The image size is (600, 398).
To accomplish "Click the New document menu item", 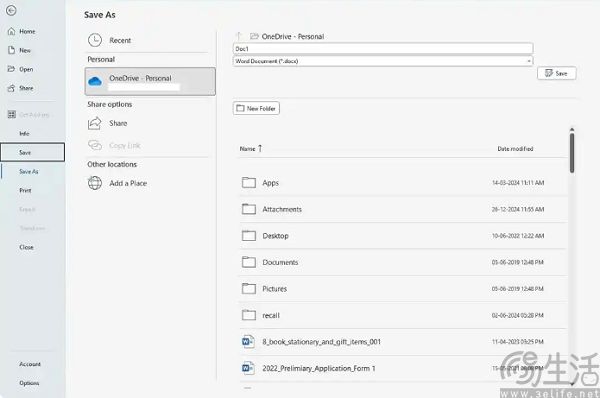I will click(x=20, y=50).
